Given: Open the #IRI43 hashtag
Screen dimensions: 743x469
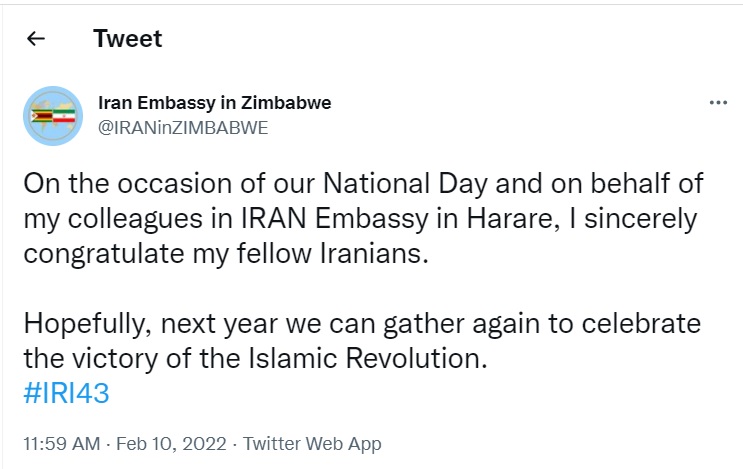Looking at the screenshot, I should pos(65,393).
